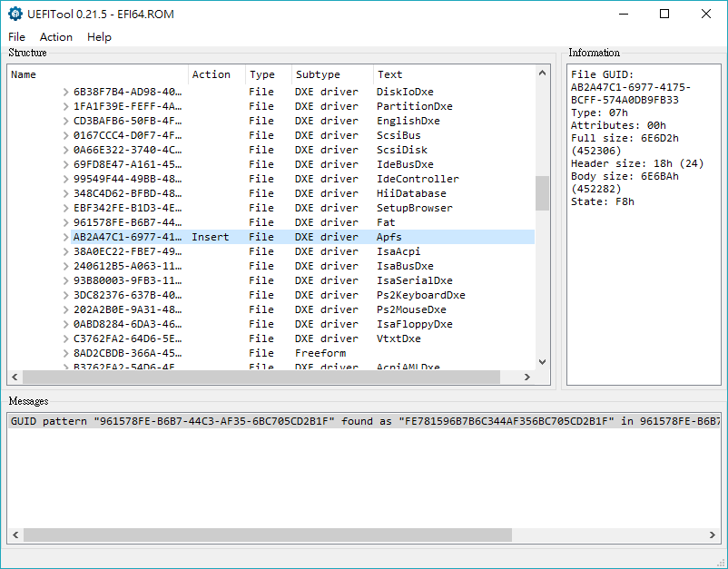Select the CD3BAFB6-50FB-4F… file entry
Screen dimensions: 728x569
[x=128, y=121]
